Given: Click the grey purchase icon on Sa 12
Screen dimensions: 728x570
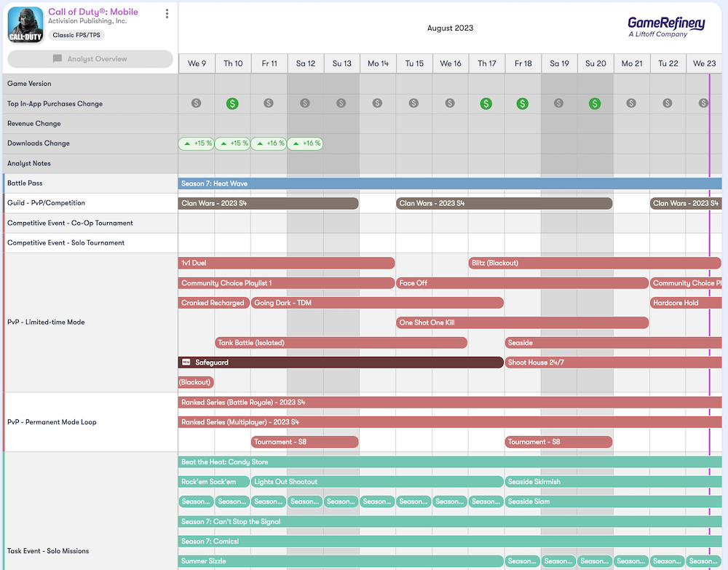Looking at the screenshot, I should [x=304, y=103].
